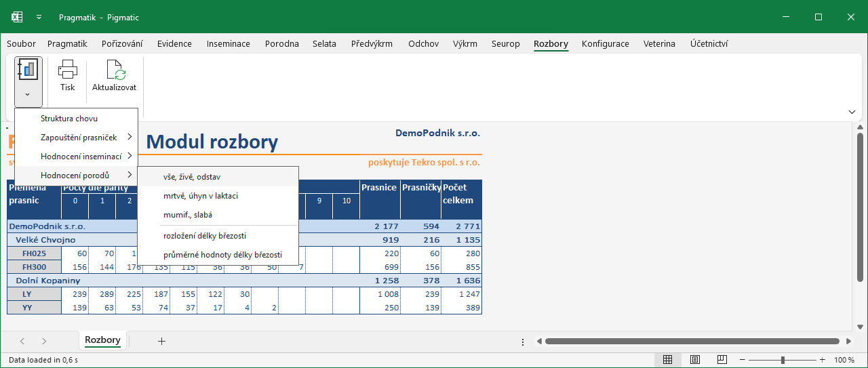Open the Výkrm ribbon tab
This screenshot has width=868, height=368.
465,44
